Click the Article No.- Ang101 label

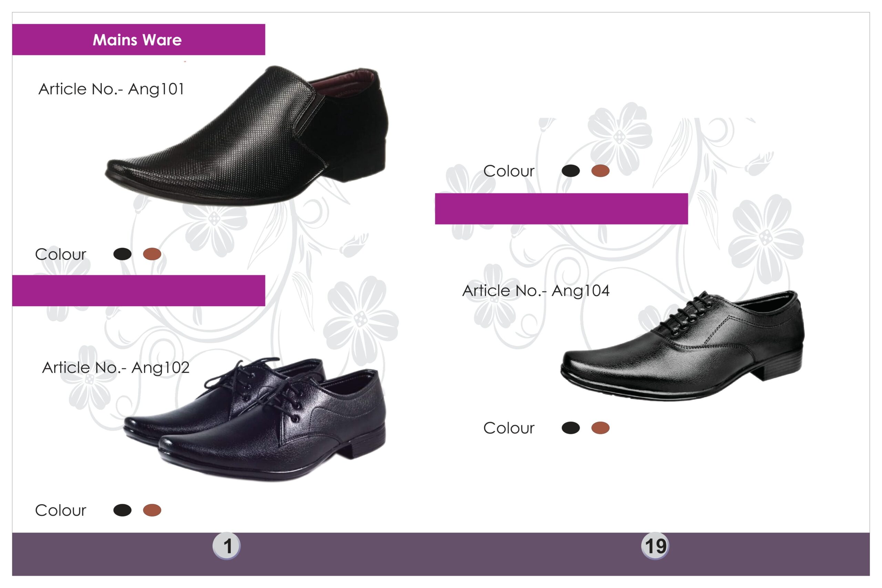[x=111, y=89]
